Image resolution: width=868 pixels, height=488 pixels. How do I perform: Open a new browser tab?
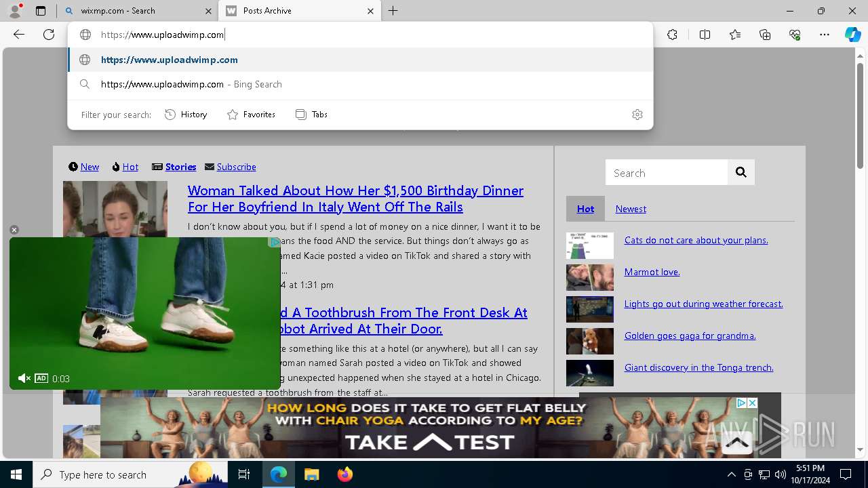[x=393, y=11]
